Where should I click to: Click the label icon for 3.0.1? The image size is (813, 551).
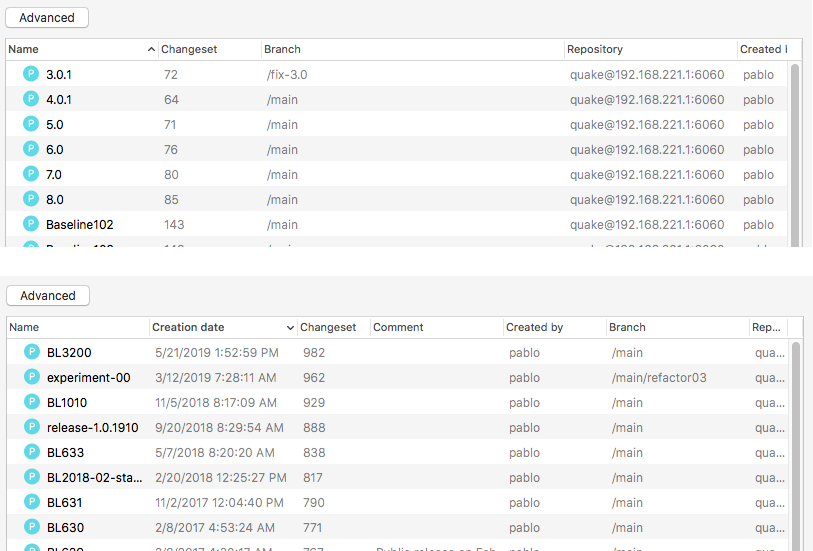(x=31, y=74)
